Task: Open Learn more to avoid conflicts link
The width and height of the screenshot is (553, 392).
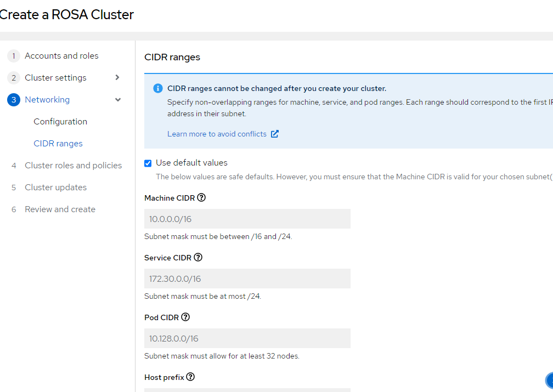Action: 217,134
